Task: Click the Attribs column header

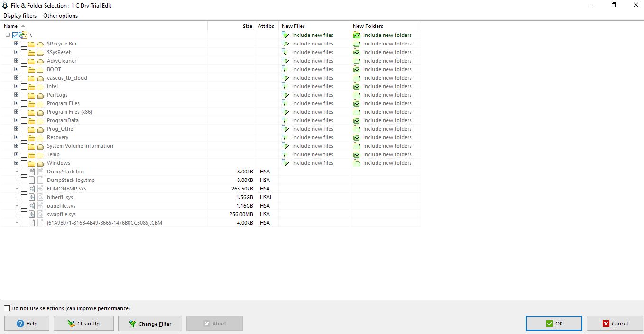Action: (x=267, y=26)
